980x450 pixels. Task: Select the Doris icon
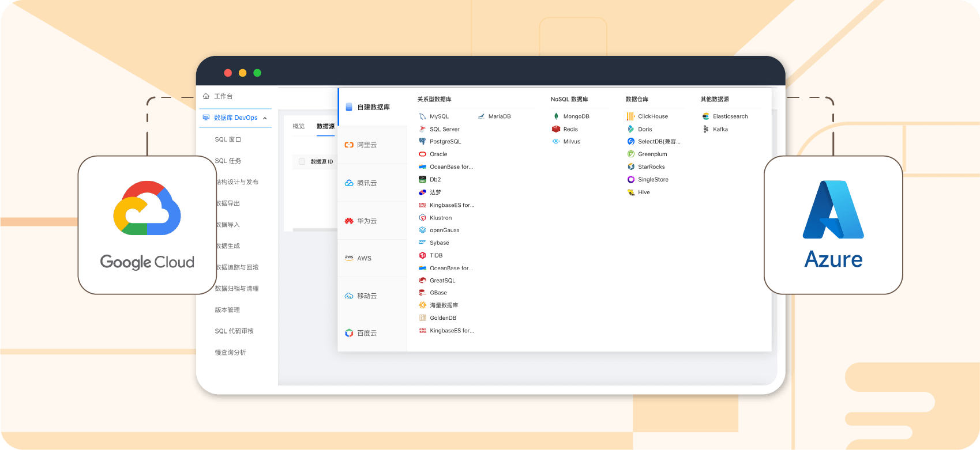click(x=630, y=129)
